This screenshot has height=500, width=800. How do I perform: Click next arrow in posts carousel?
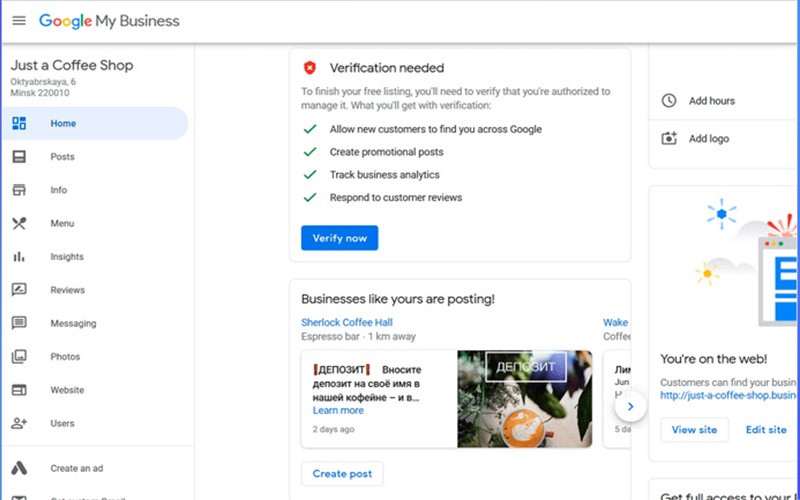[629, 407]
